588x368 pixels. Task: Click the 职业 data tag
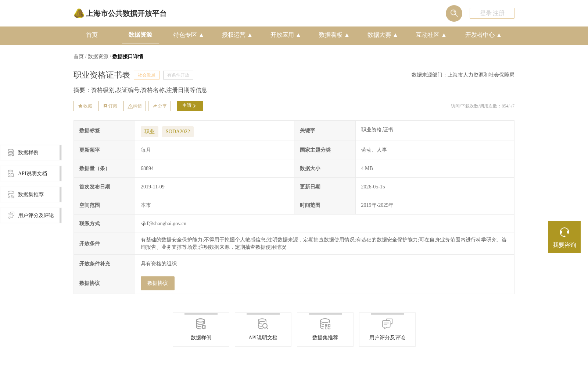[x=150, y=132]
